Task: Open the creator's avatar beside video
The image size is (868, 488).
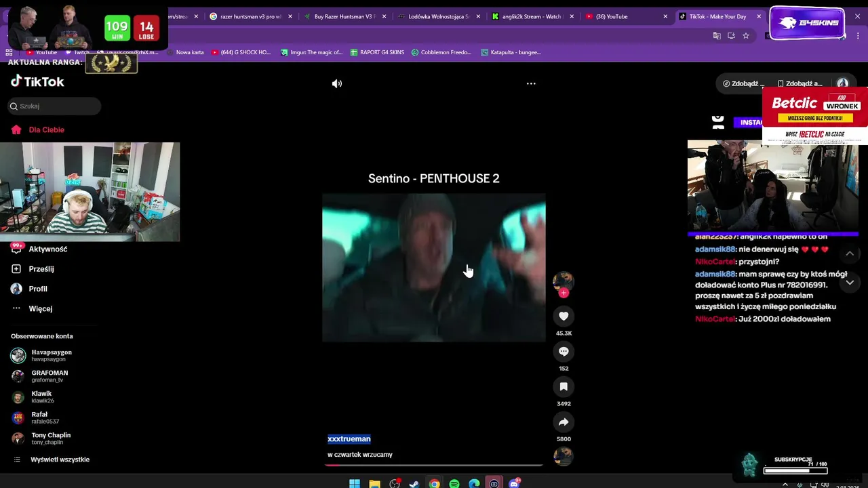Action: 564,281
